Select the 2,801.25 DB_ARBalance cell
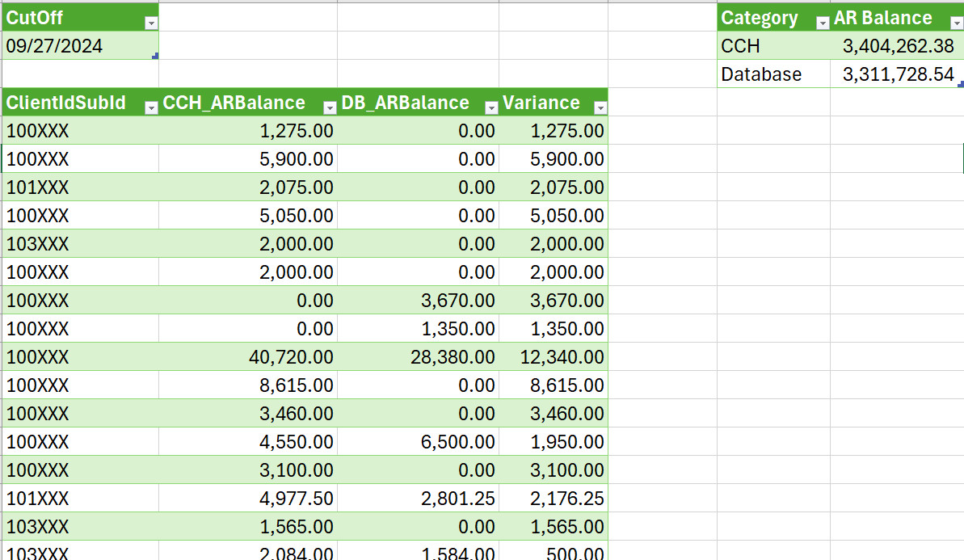Viewport: 964px width, 560px height. coord(418,498)
